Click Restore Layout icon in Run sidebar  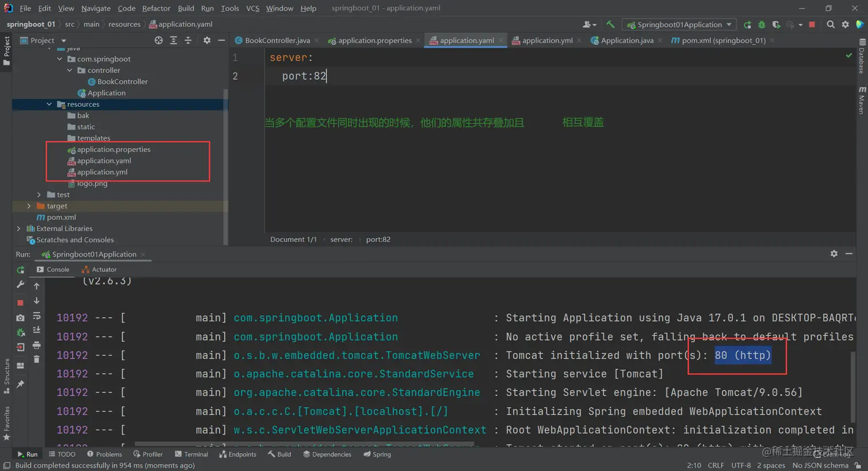[20, 365]
